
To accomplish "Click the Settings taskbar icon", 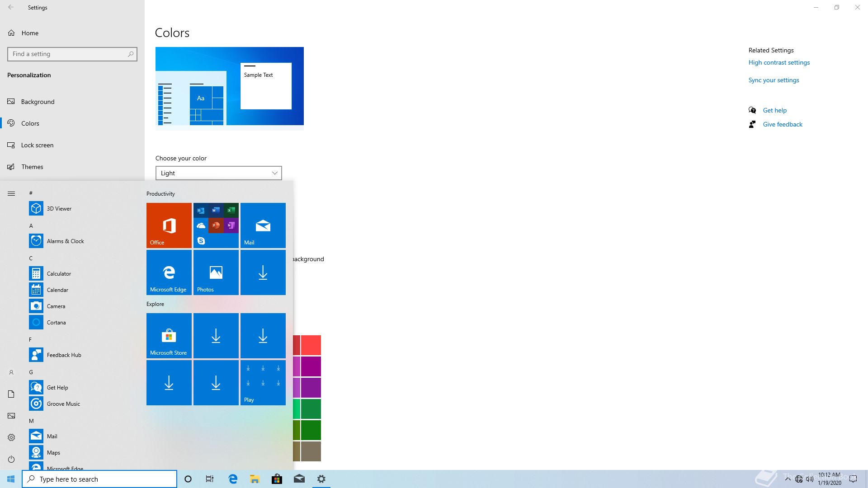I will tap(321, 479).
